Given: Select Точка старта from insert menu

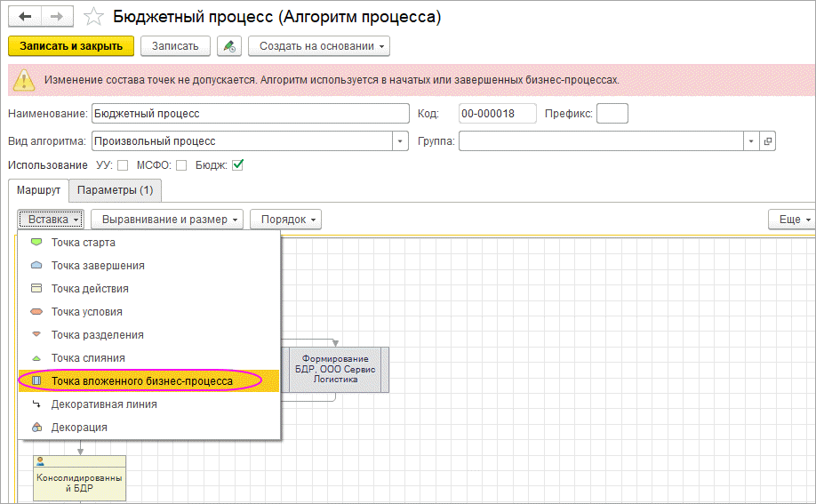Looking at the screenshot, I should [x=83, y=243].
